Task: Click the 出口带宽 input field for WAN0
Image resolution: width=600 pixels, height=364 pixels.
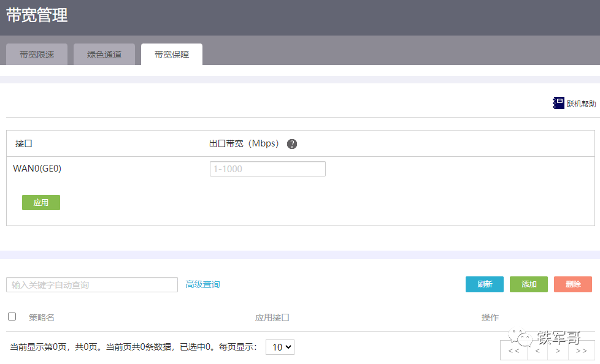Action: (x=267, y=169)
